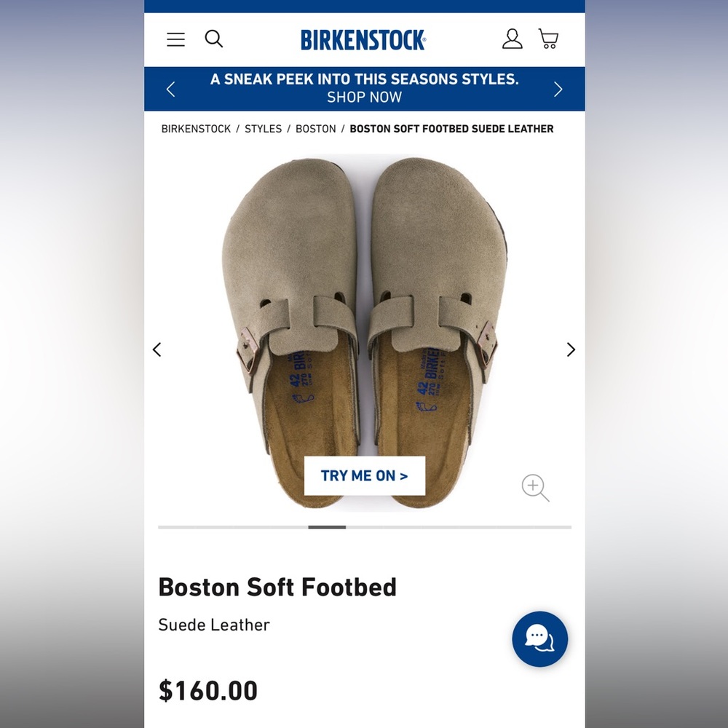
Task: Select the BOSTON breadcrumb entry
Action: point(315,128)
